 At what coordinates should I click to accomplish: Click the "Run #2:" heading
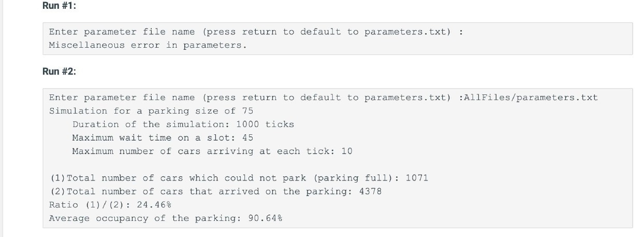pyautogui.click(x=60, y=72)
